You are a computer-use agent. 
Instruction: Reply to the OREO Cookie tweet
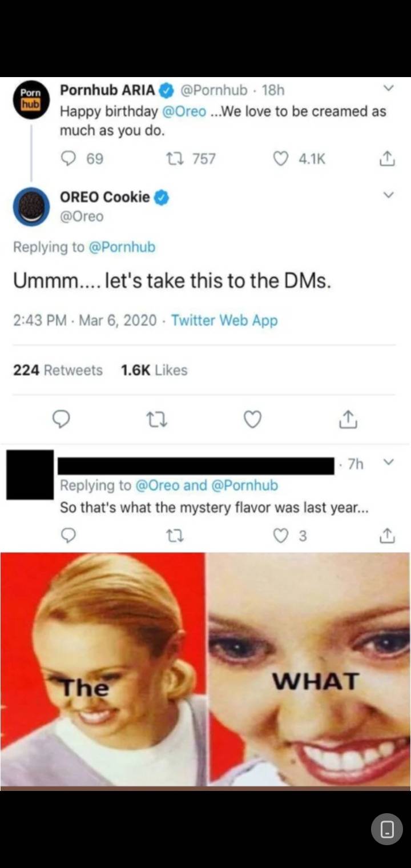click(x=61, y=420)
